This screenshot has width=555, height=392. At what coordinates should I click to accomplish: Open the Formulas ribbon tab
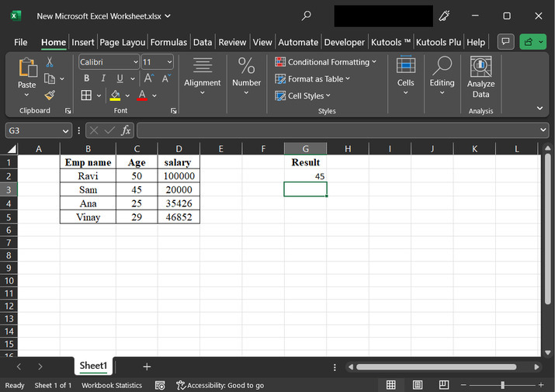[x=168, y=42]
